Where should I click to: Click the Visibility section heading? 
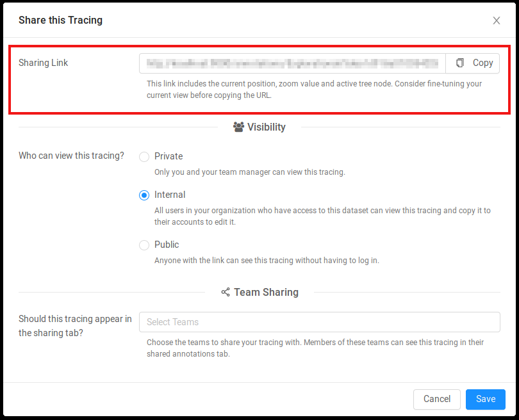click(267, 127)
